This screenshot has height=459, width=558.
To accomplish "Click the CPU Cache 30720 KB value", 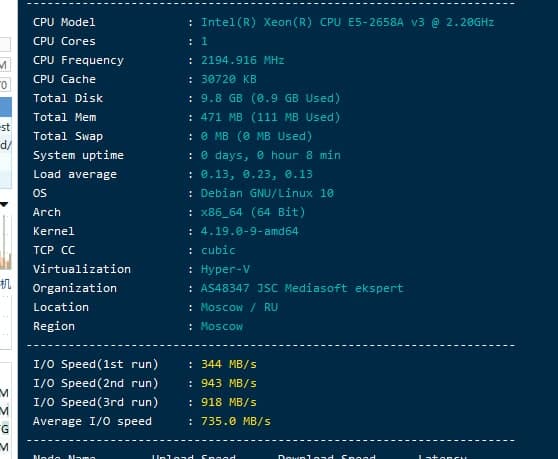I will tap(228, 79).
